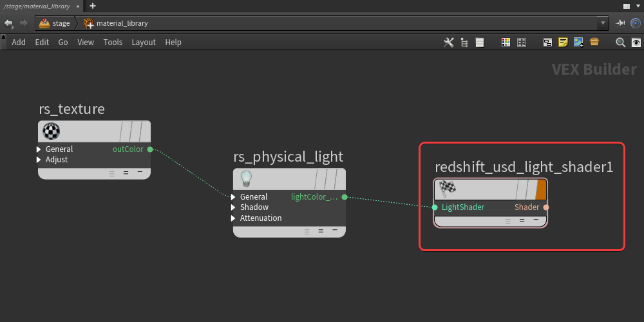Open the node color palette icon
This screenshot has height=322, width=644.
506,43
